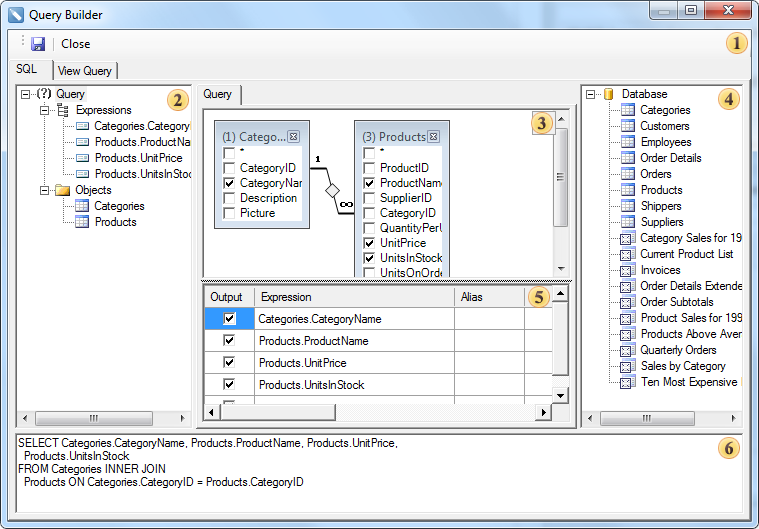Screen dimensions: 759x529
Task: Select the SQL tab
Action: [x=27, y=69]
